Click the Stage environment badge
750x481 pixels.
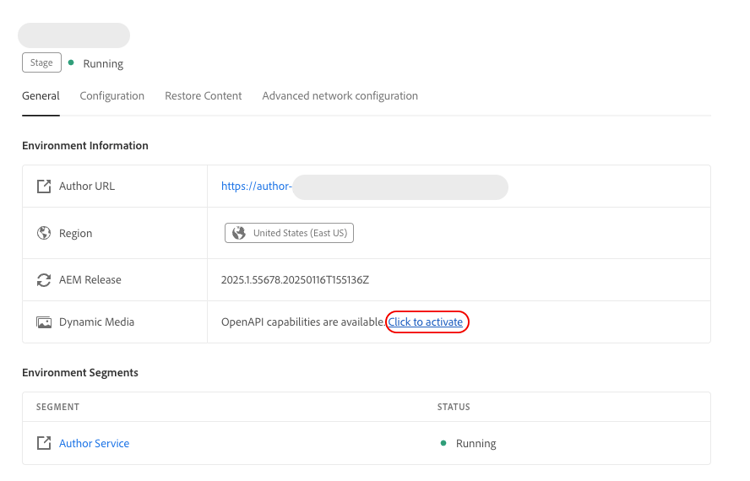pyautogui.click(x=41, y=63)
